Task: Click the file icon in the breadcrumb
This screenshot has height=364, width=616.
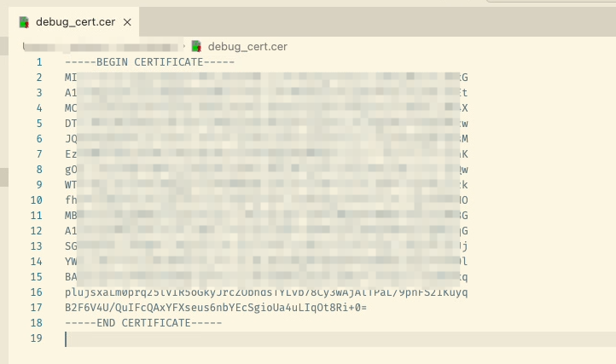Action: click(x=197, y=46)
